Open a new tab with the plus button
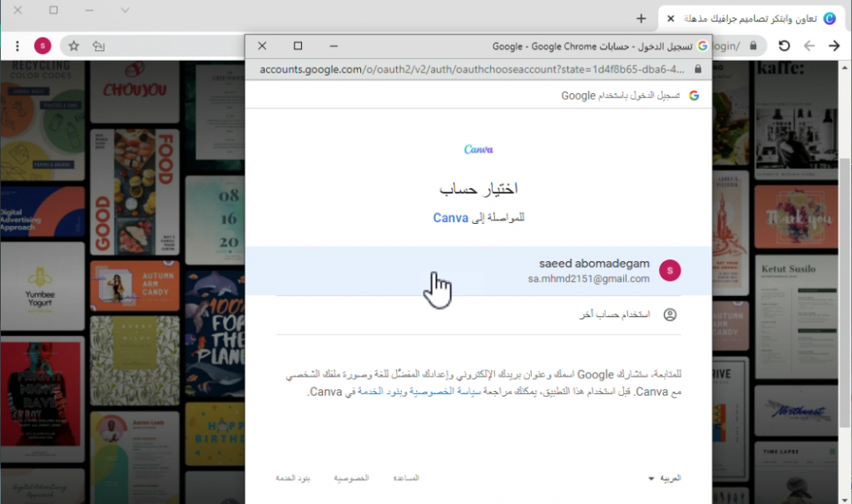This screenshot has width=852, height=504. pyautogui.click(x=641, y=18)
